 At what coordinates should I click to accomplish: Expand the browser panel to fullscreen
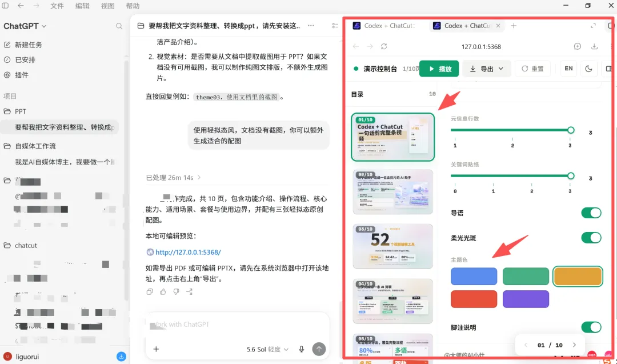[x=593, y=26]
